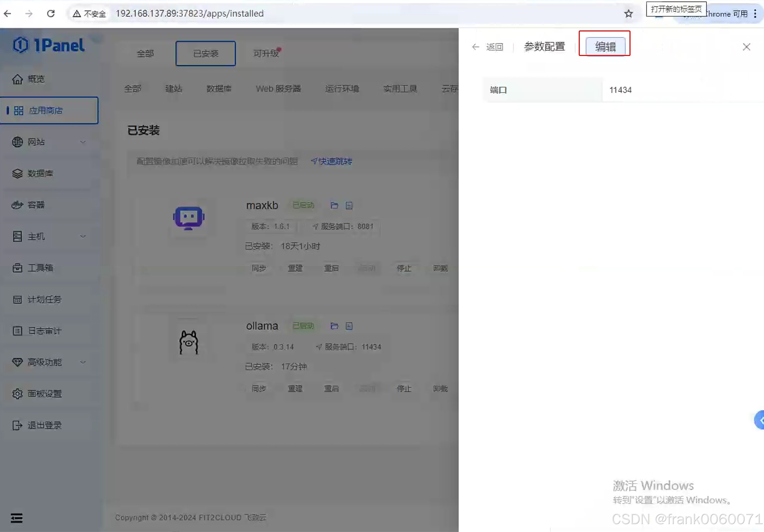Bookmark page with star icon
This screenshot has width=764, height=532.
628,14
